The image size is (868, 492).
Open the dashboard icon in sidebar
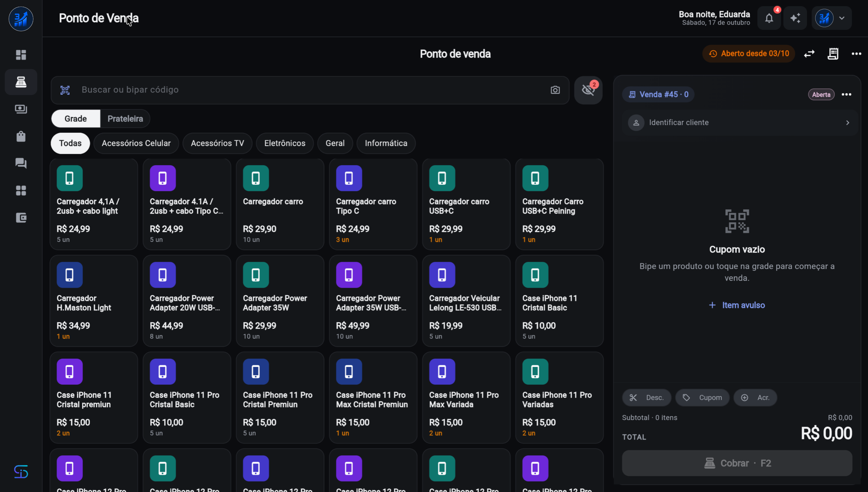(21, 55)
